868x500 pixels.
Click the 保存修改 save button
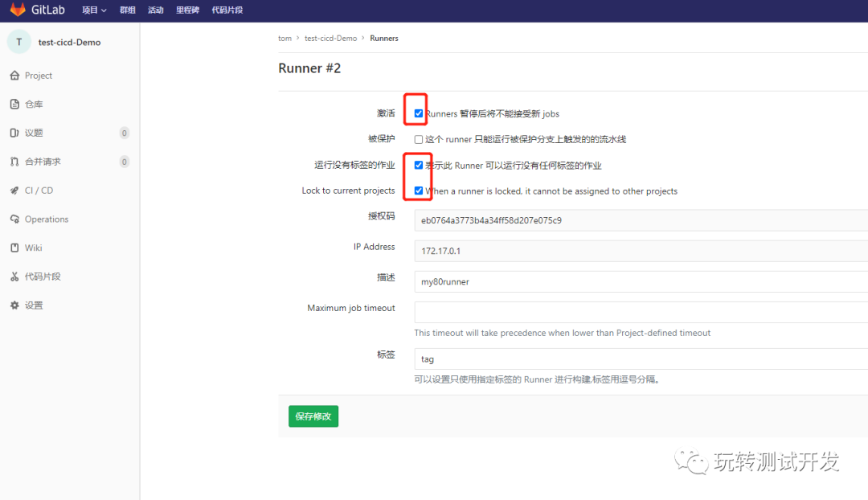(x=313, y=416)
